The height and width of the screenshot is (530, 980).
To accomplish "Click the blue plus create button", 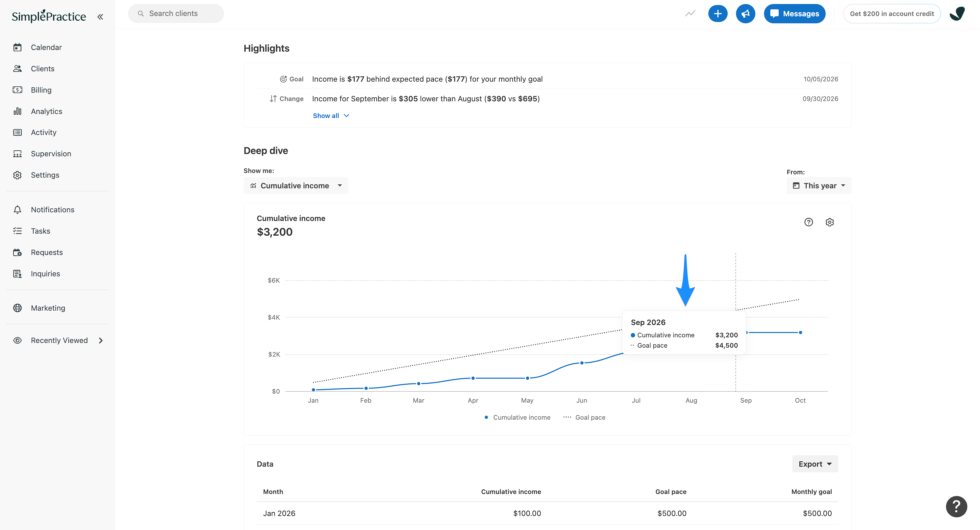I will 717,14.
